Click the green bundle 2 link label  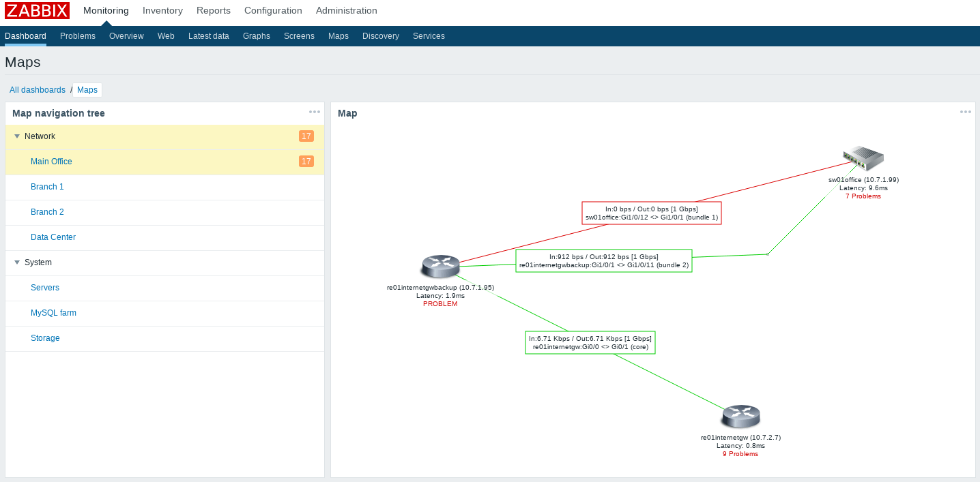604,260
